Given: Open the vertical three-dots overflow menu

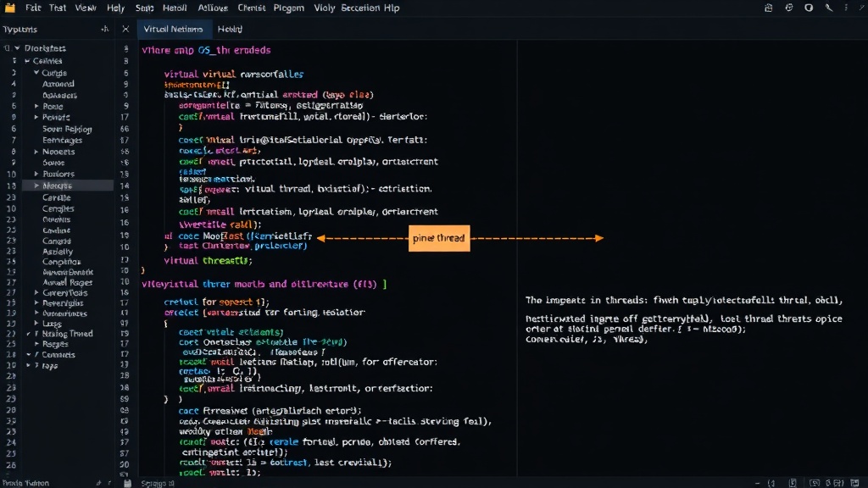Looking at the screenshot, I should point(846,8).
